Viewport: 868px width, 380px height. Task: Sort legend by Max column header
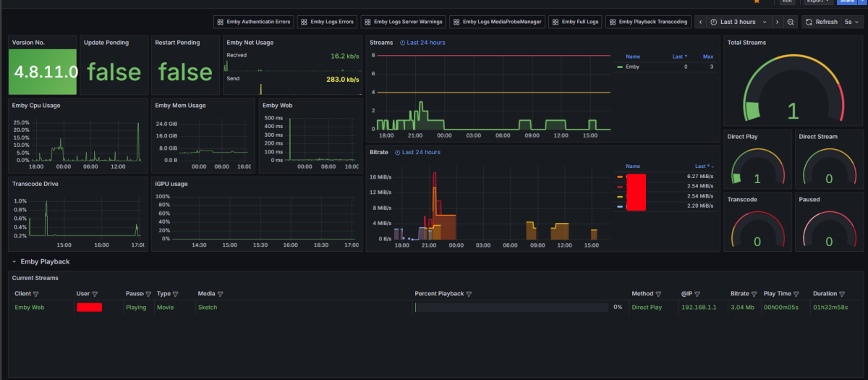(x=707, y=56)
